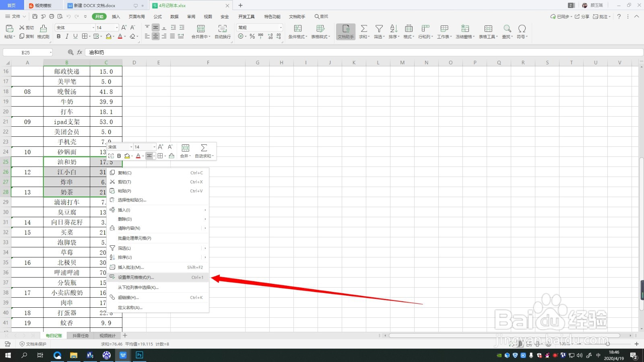Click the Filter (筛选) funnel icon
Viewport: 644px width, 362px height.
click(x=379, y=29)
